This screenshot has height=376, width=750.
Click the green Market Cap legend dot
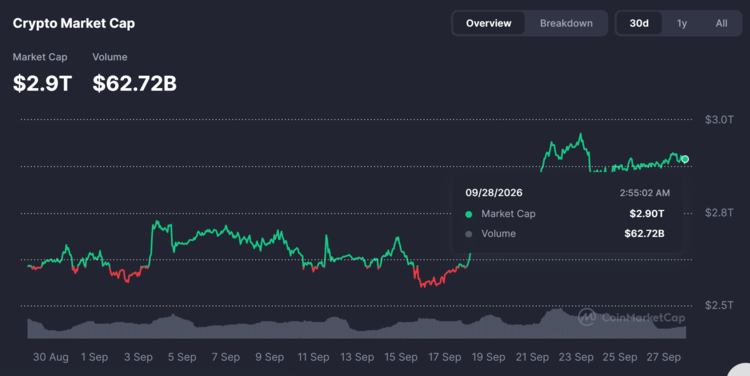469,214
